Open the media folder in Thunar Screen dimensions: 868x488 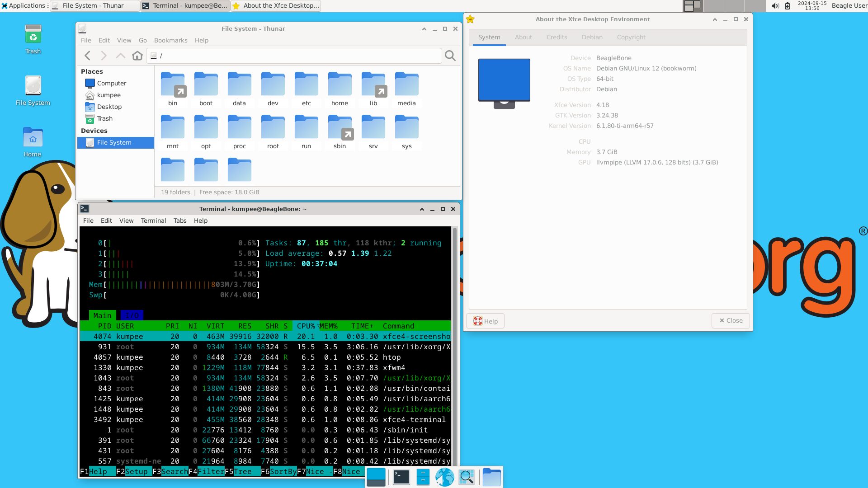click(x=406, y=89)
